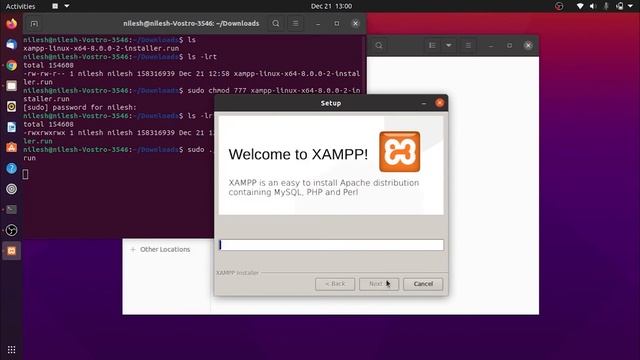Open the Wi-Fi network indicator

pyautogui.click(x=580, y=6)
